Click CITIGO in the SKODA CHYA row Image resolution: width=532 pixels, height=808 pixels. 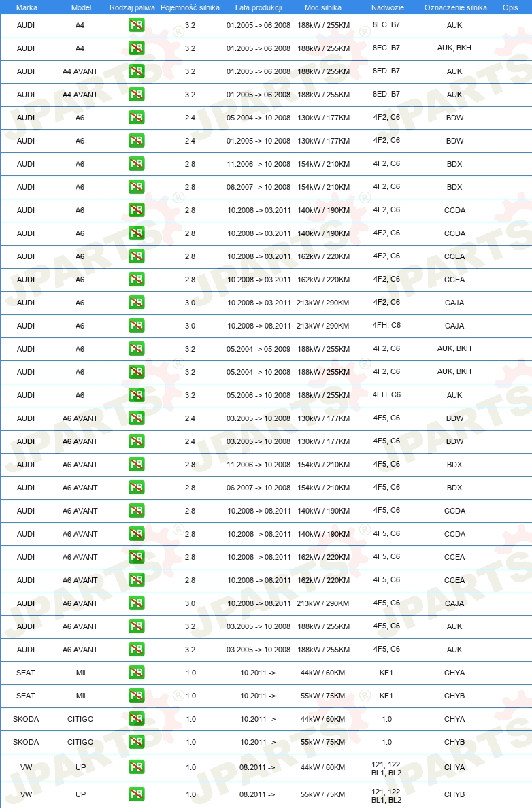(x=80, y=720)
